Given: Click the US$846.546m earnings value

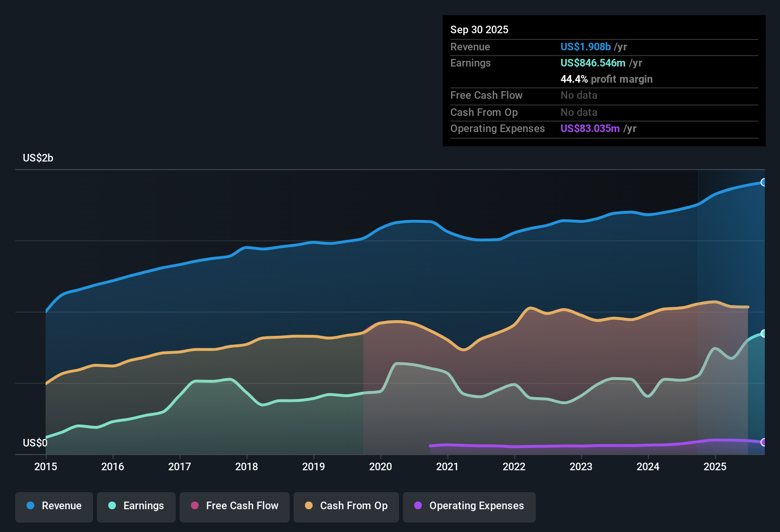Looking at the screenshot, I should click(593, 63).
